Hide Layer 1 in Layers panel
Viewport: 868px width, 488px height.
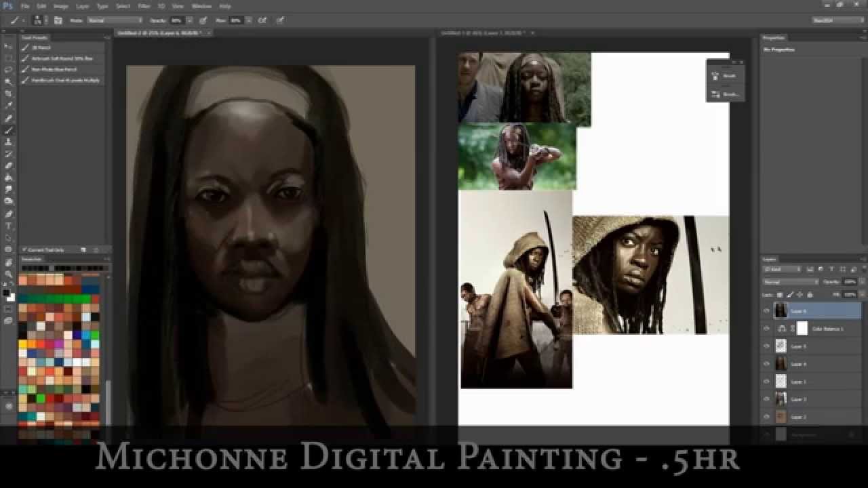coord(767,382)
